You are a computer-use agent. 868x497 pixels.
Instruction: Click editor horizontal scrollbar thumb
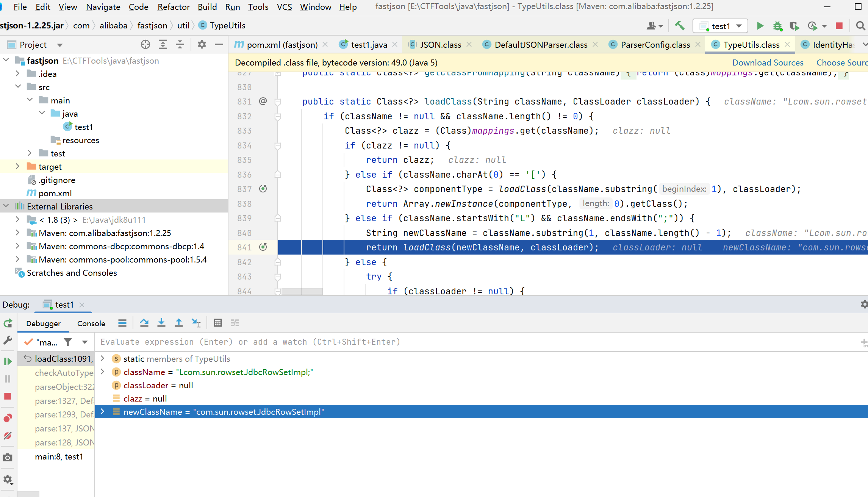302,291
